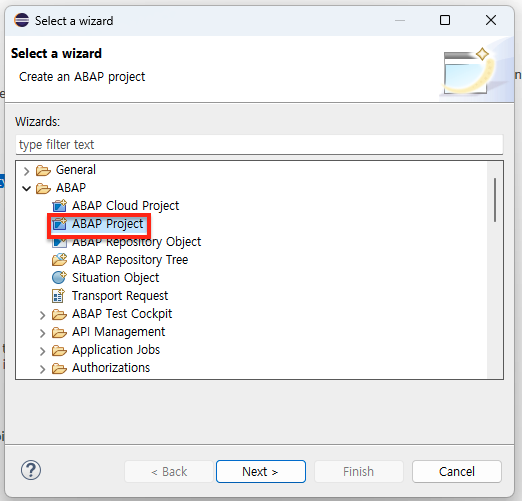The width and height of the screenshot is (522, 501).
Task: Open the help question mark icon
Action: click(31, 470)
